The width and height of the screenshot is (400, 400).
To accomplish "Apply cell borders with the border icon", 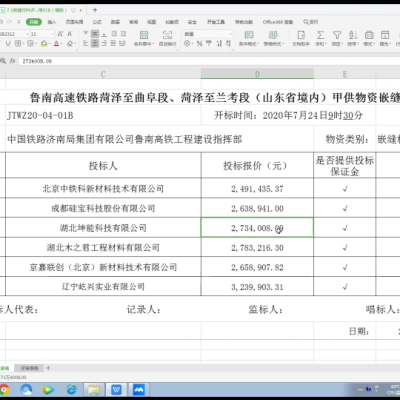I will tap(18, 43).
